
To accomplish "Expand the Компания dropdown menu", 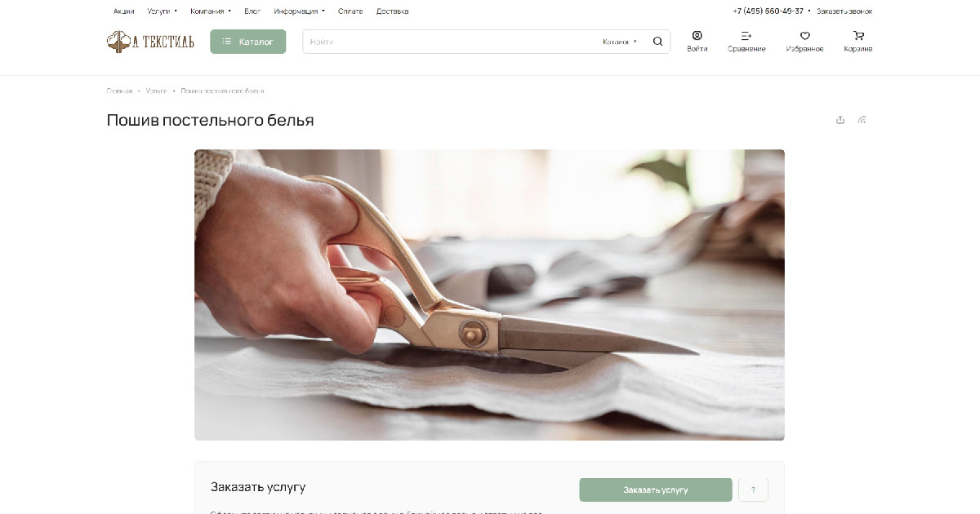I will (x=211, y=11).
